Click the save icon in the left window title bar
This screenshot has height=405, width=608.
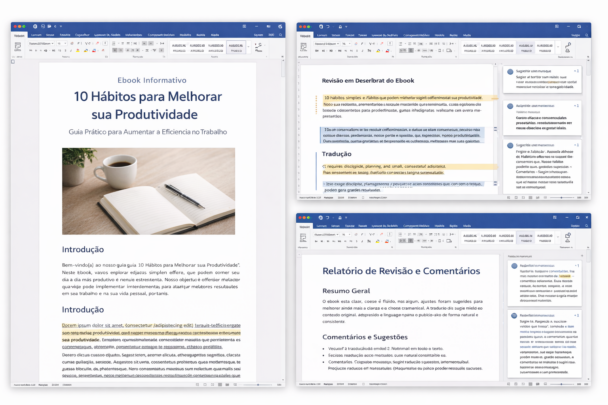35,26
